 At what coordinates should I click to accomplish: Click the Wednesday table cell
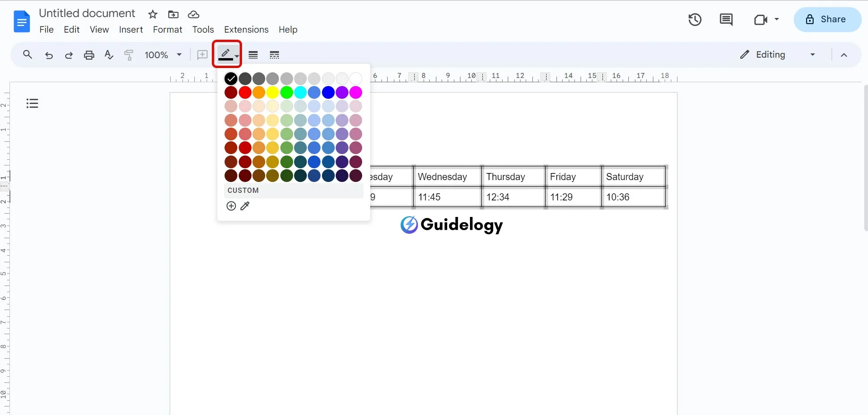[447, 177]
